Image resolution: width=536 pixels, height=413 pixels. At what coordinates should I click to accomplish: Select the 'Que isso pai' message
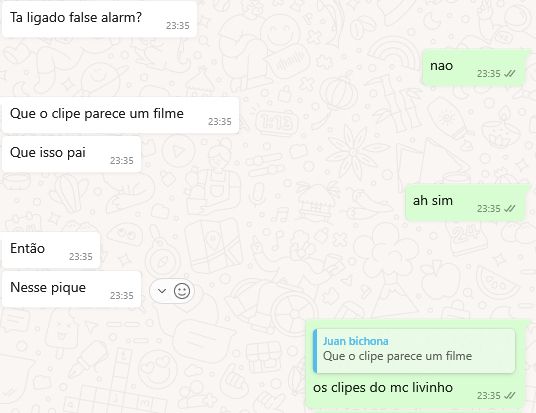pos(71,154)
